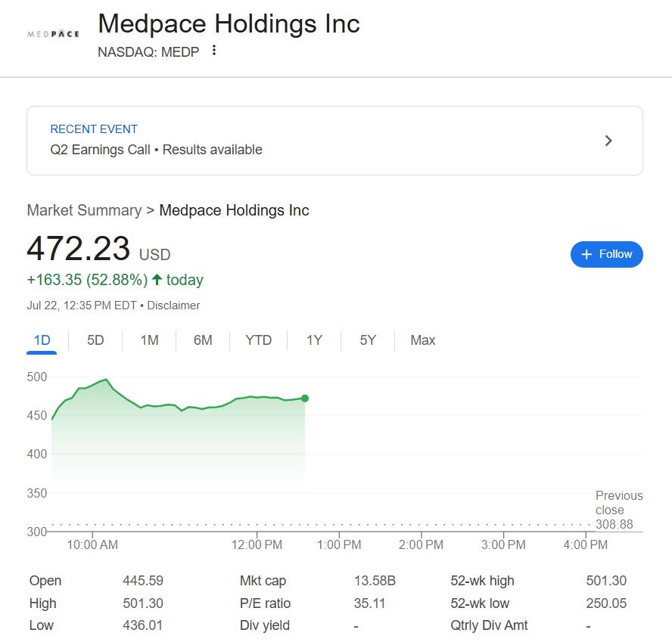
Task: Open the Market Summary breadcrumb link
Action: [x=84, y=210]
